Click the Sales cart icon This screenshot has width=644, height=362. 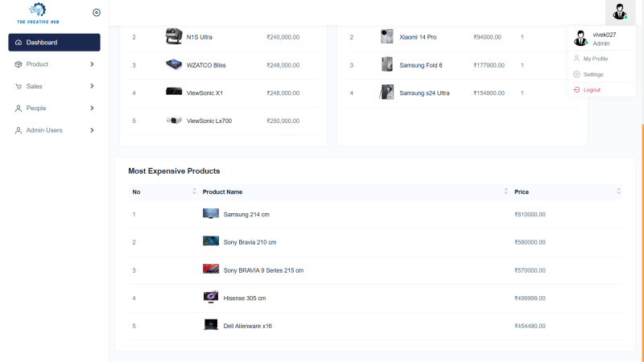coord(19,86)
